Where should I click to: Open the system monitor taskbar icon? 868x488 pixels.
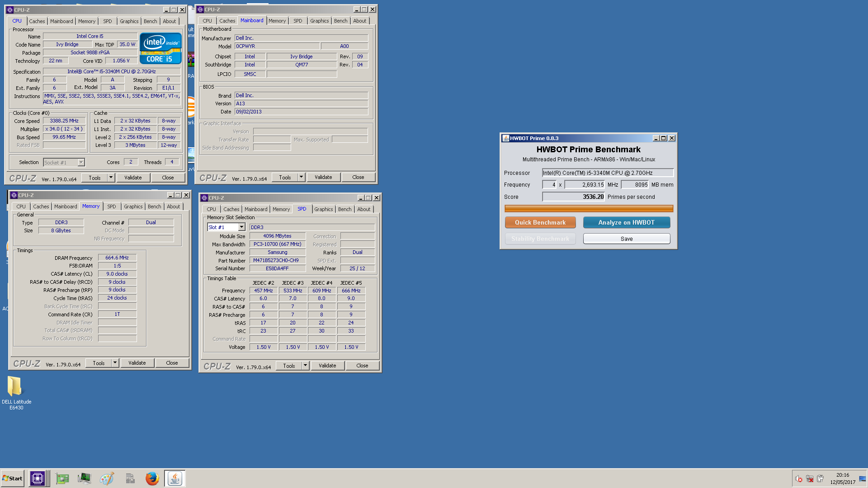click(84, 479)
